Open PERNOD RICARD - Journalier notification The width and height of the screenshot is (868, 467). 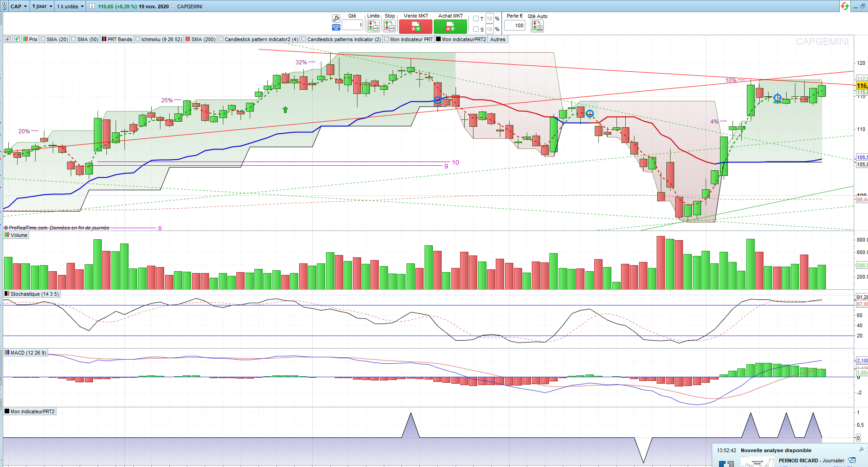click(x=812, y=461)
